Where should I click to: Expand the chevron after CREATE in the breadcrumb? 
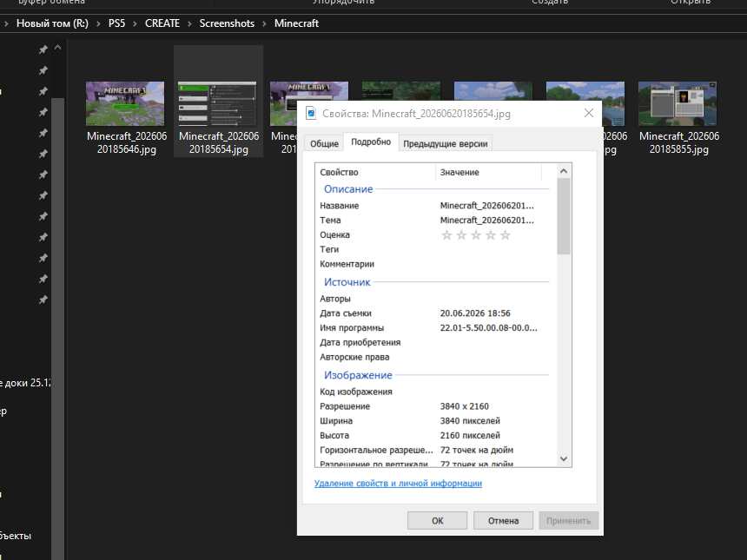[189, 23]
